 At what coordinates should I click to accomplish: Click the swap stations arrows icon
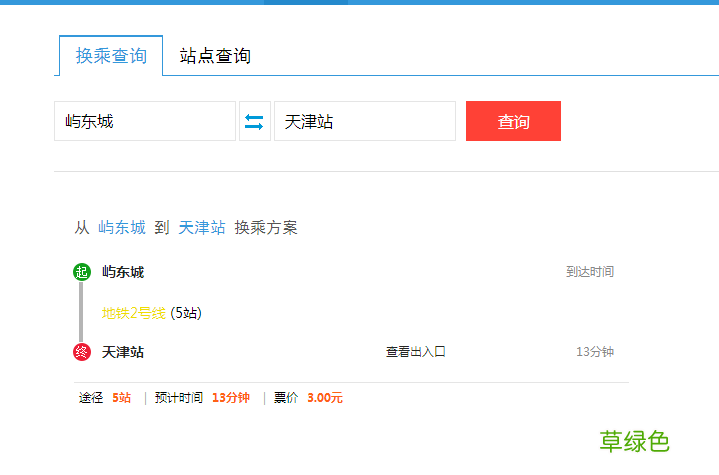255,121
